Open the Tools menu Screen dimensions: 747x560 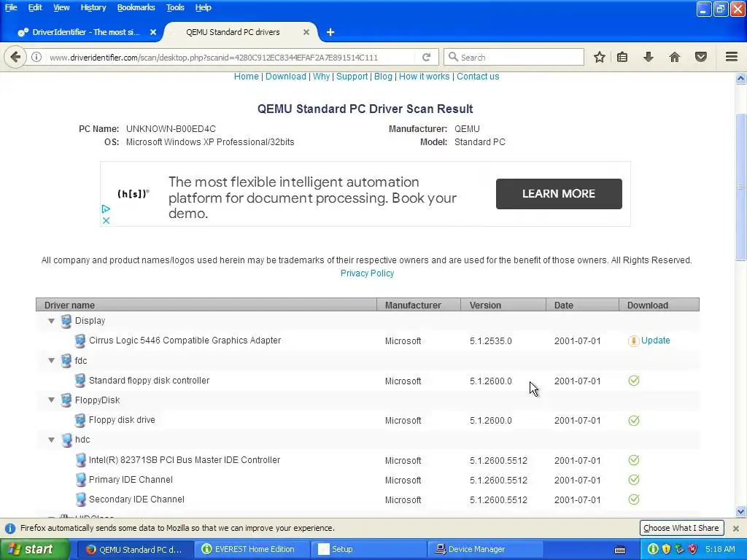coord(175,7)
